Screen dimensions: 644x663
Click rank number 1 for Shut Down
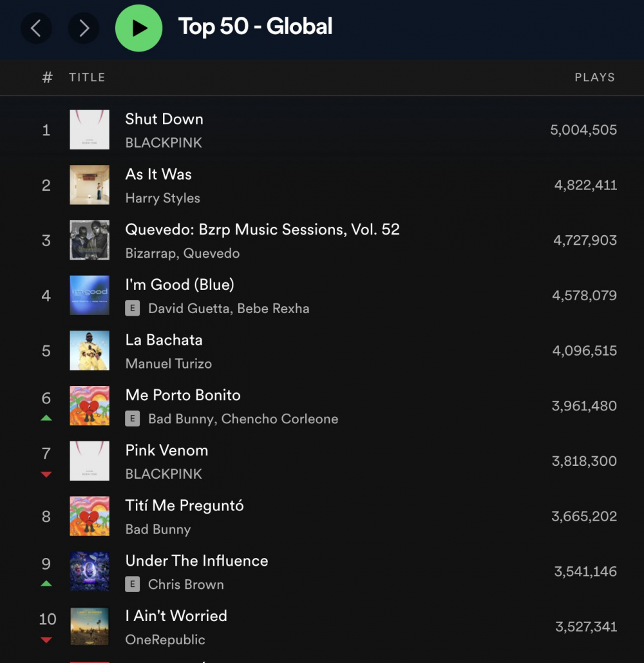(46, 130)
